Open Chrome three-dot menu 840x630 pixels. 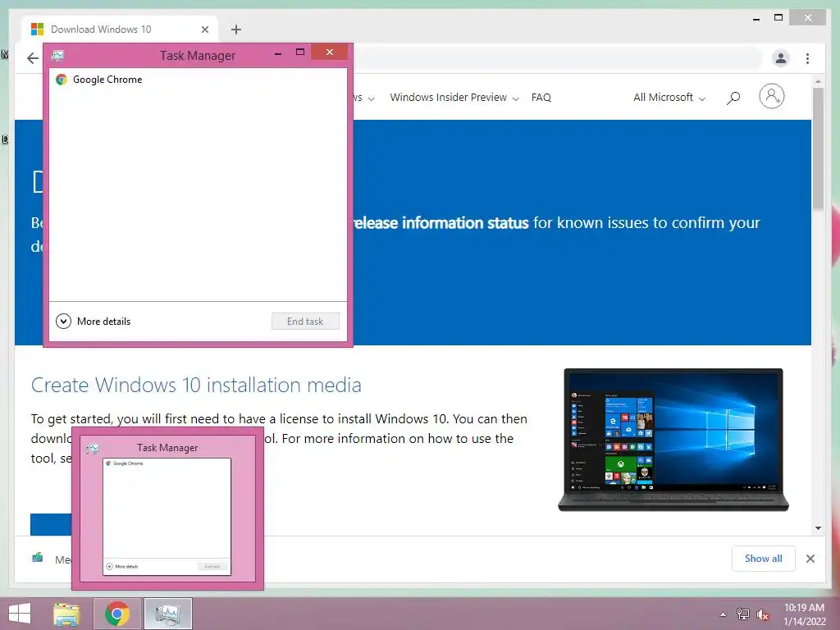(807, 58)
